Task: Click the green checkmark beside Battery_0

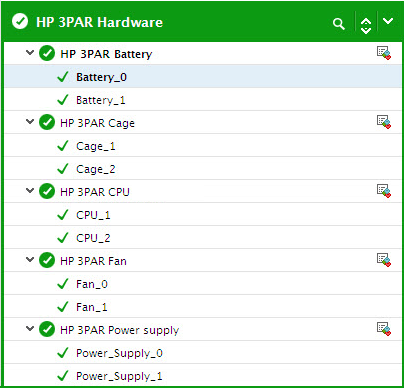Action: click(x=63, y=77)
